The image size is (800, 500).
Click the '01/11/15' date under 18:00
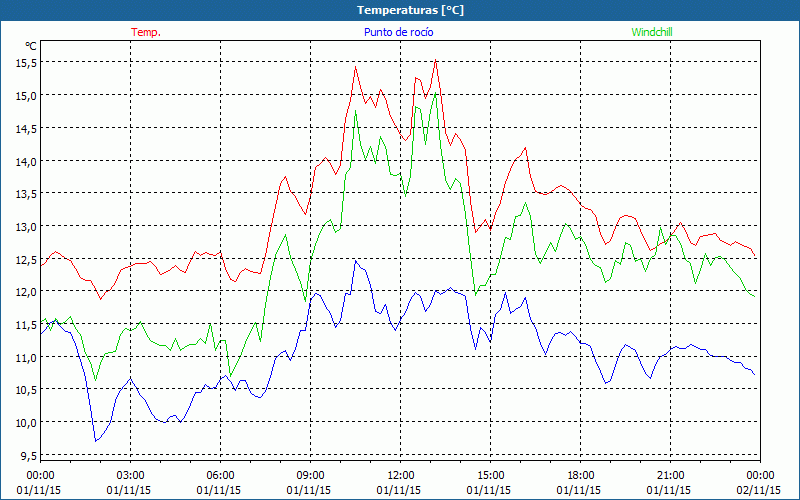(579, 490)
